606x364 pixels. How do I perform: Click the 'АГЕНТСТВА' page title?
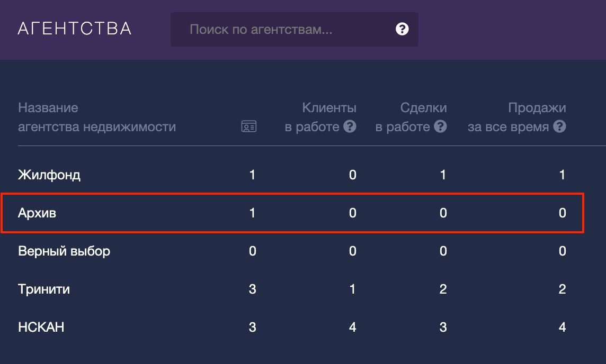(75, 29)
